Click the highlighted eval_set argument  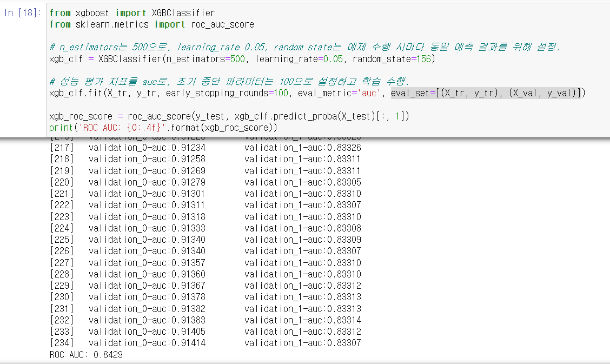(486, 93)
